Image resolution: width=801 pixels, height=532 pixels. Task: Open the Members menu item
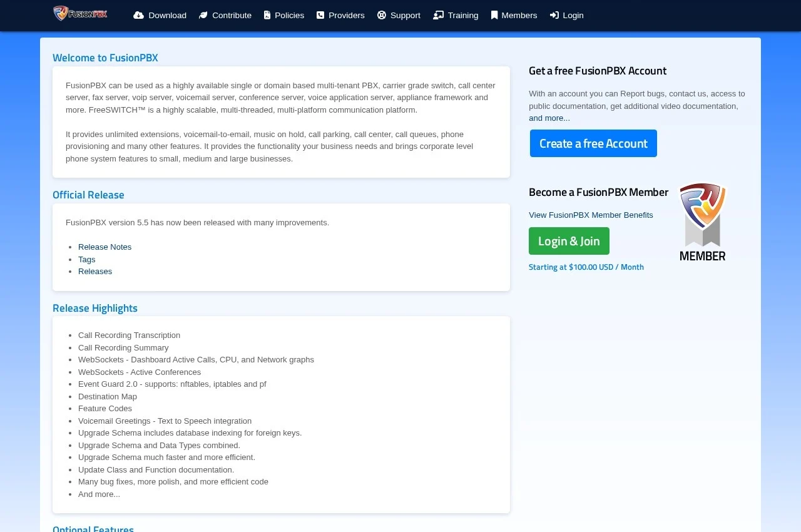(x=514, y=15)
